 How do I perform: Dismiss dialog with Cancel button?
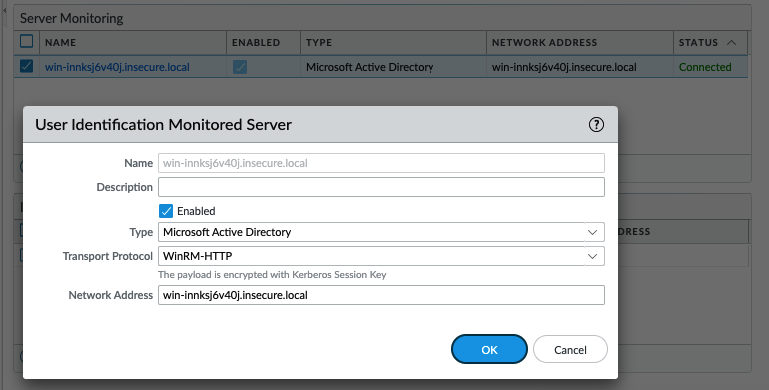[570, 349]
